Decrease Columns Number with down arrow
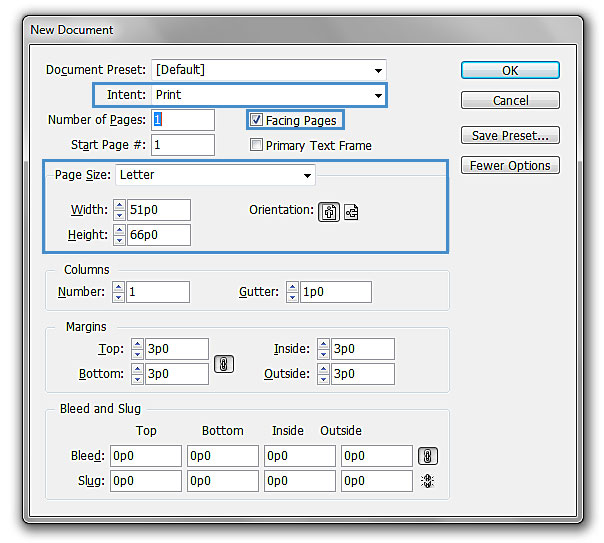This screenshot has height=543, width=604. pos(119,297)
